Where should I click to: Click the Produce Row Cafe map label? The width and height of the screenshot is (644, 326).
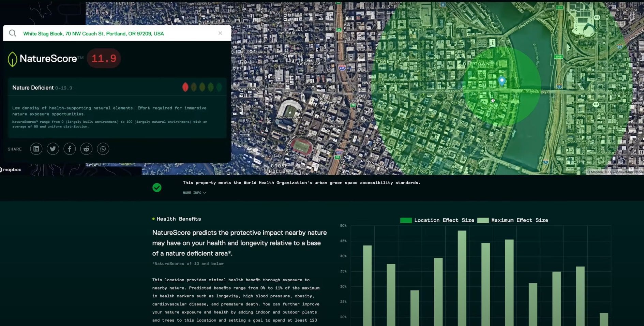579,141
